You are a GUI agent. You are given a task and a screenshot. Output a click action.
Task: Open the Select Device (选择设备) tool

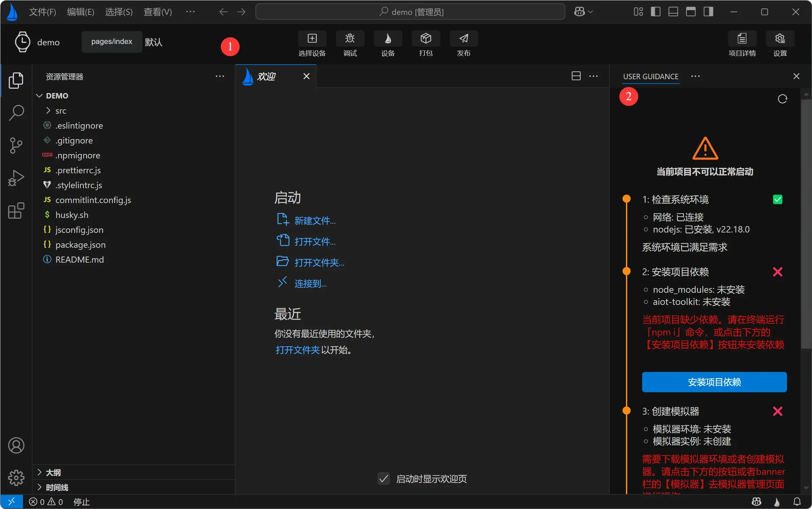[x=312, y=44]
